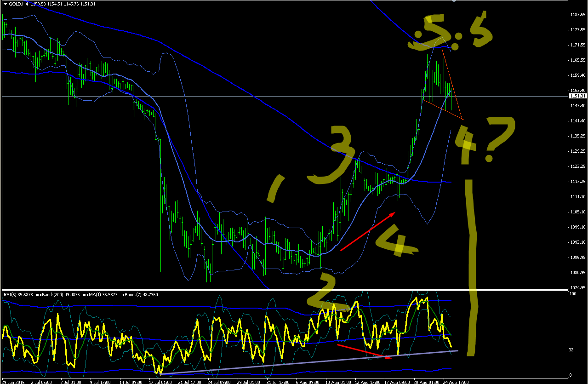Open the GOLD,H4 chart dropdown triangle
Viewport: 588px width, 384px height.
point(5,4)
